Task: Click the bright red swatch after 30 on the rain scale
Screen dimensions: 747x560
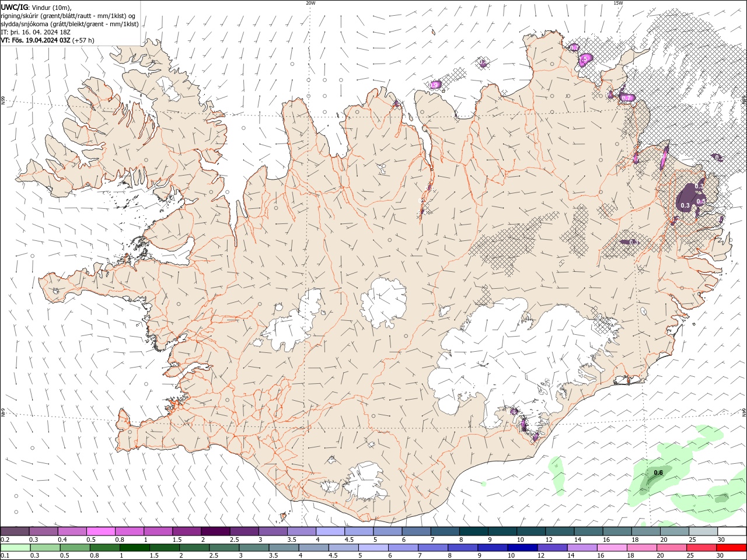Action: (731, 548)
